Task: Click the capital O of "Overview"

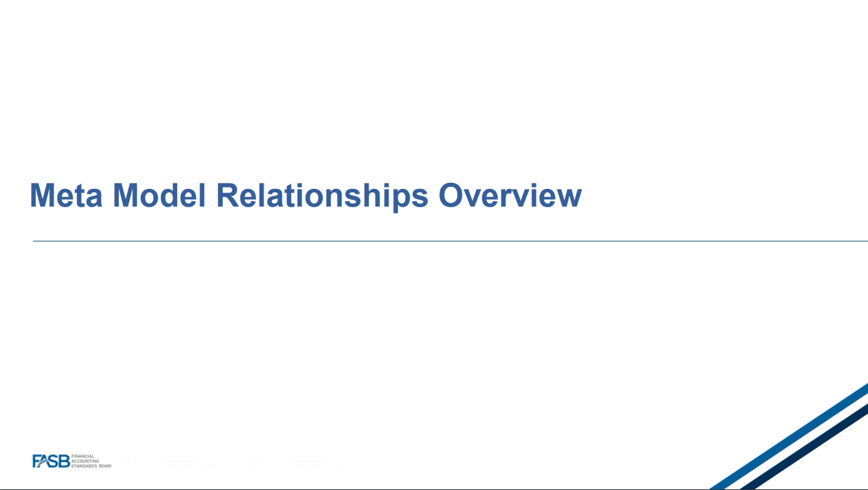Action: point(451,195)
